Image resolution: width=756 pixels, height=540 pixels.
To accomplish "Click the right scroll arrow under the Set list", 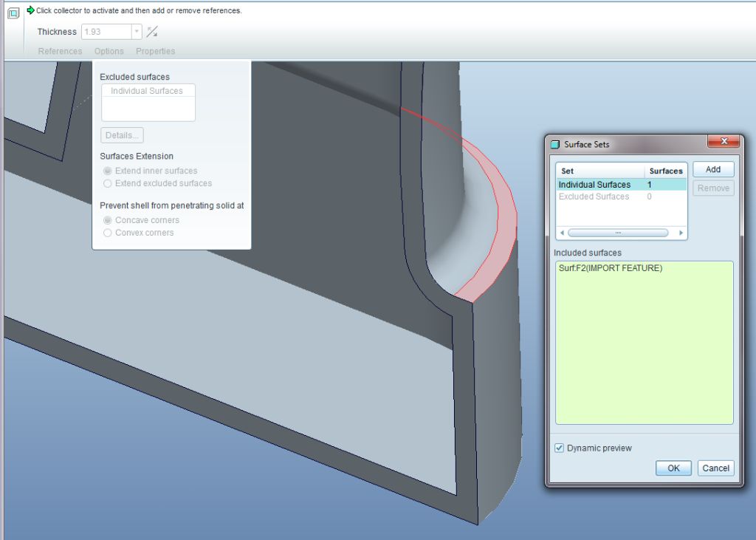I will pyautogui.click(x=681, y=233).
